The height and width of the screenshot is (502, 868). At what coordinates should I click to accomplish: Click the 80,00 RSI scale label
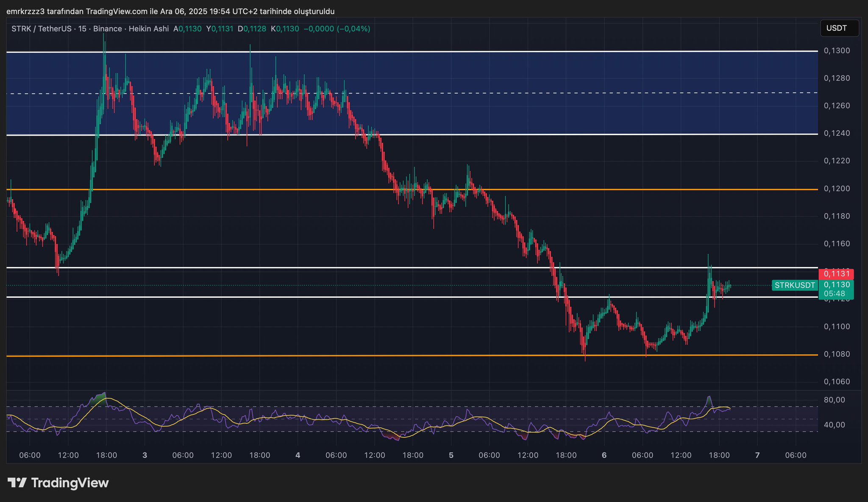point(834,400)
